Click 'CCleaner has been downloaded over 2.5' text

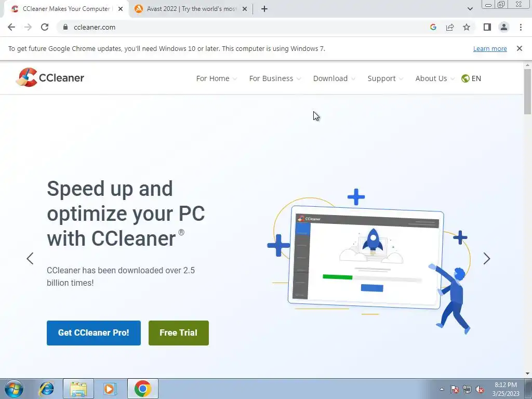[x=121, y=270]
